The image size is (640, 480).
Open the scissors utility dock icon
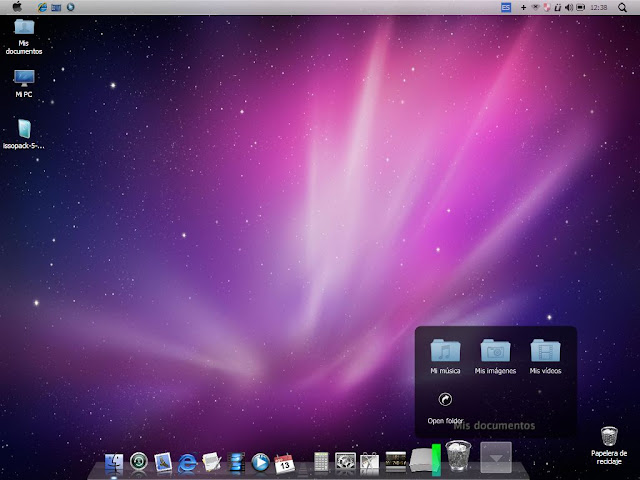[370, 463]
